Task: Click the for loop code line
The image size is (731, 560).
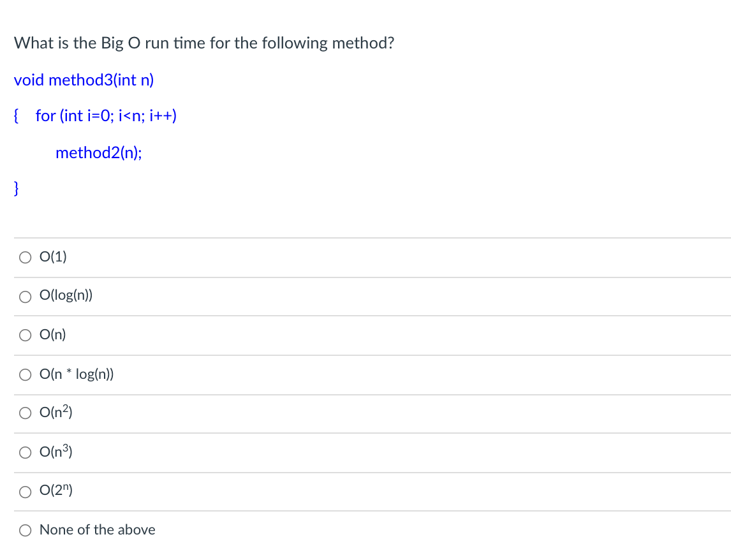Action: (x=107, y=115)
